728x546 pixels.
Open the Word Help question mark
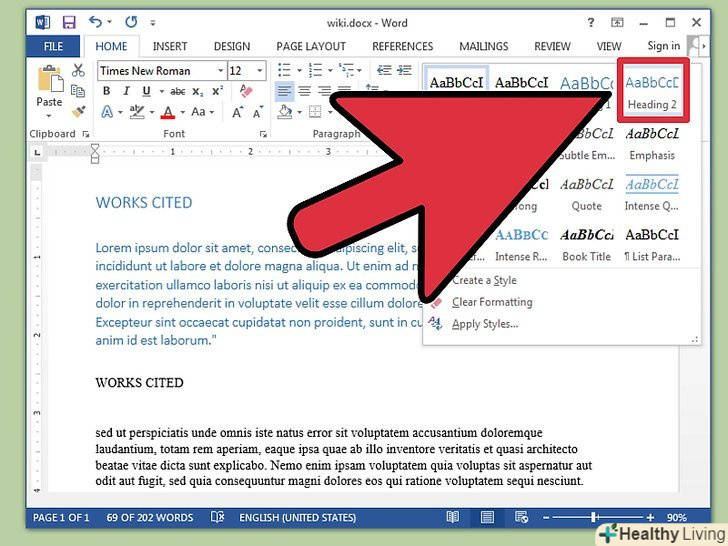(x=591, y=22)
